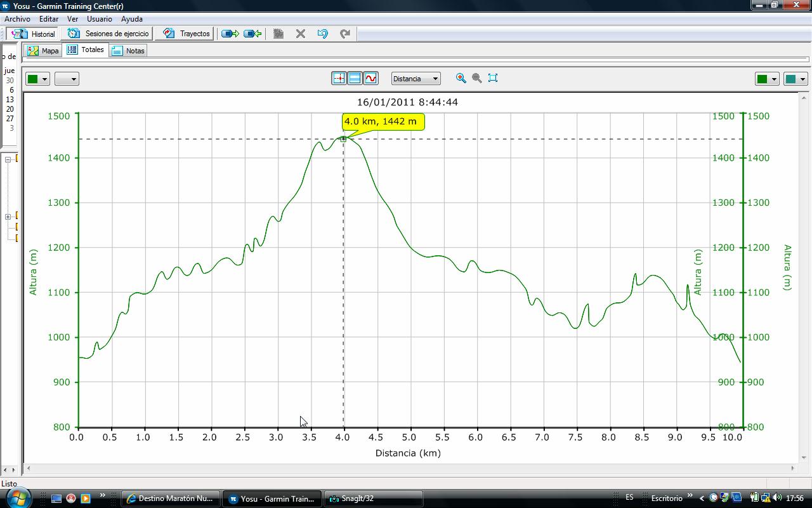Fit chart to window with zoom-extents icon

[x=493, y=78]
